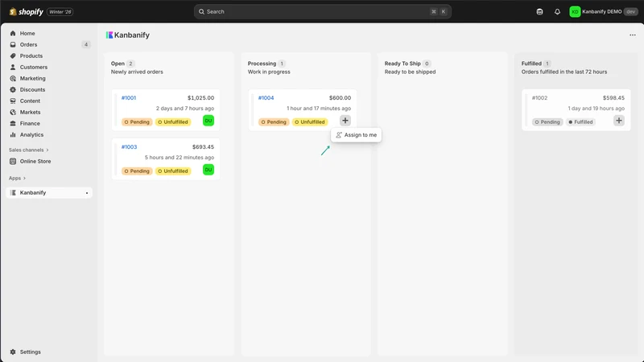Click Unfulfilled badge on order #1001
The height and width of the screenshot is (362, 644).
pyautogui.click(x=173, y=122)
